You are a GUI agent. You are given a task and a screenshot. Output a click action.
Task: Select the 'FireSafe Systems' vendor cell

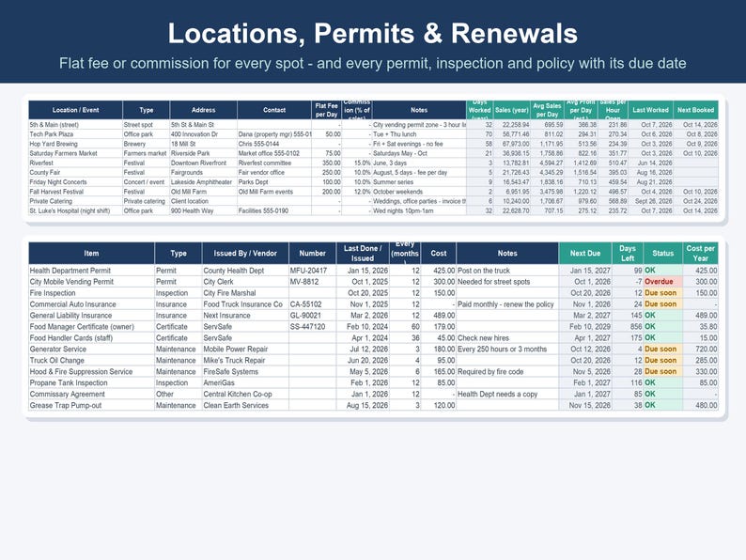245,371
